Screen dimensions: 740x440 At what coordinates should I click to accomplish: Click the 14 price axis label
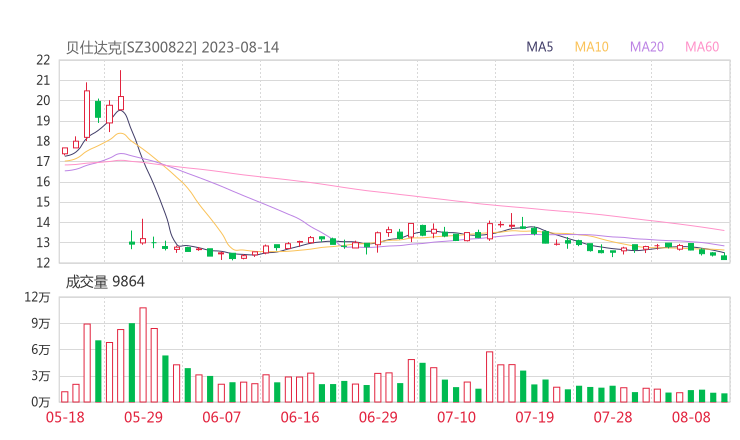click(43, 222)
